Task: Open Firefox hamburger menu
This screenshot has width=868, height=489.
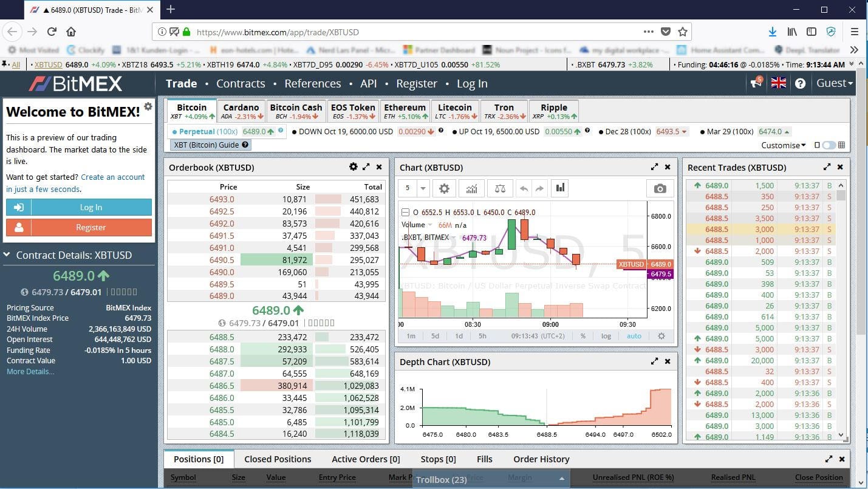Action: point(854,32)
